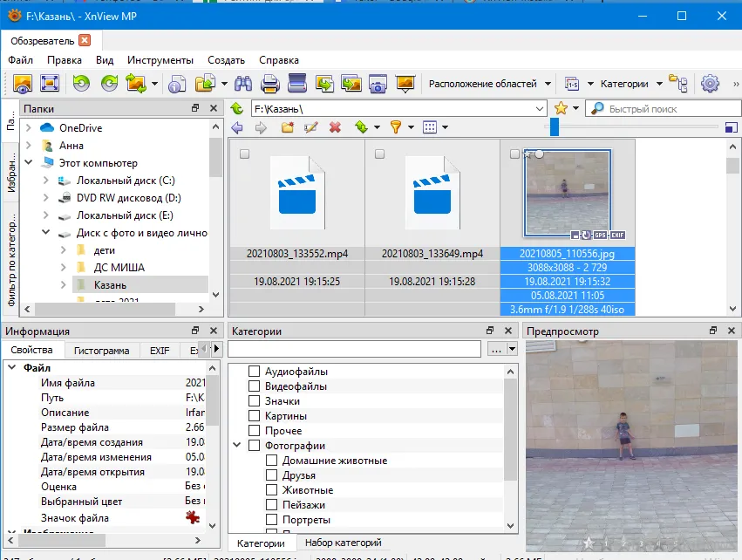Open the Инструменты menu
Screen dimensions: 742x560
pyautogui.click(x=160, y=60)
